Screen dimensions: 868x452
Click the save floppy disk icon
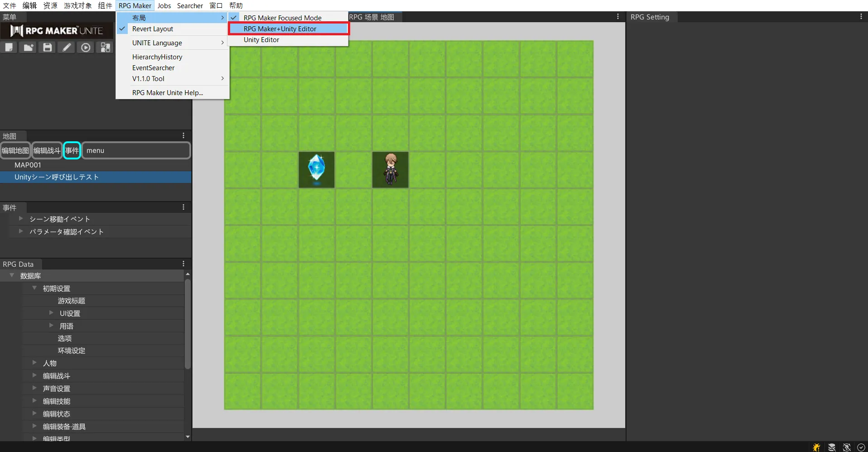pyautogui.click(x=48, y=48)
